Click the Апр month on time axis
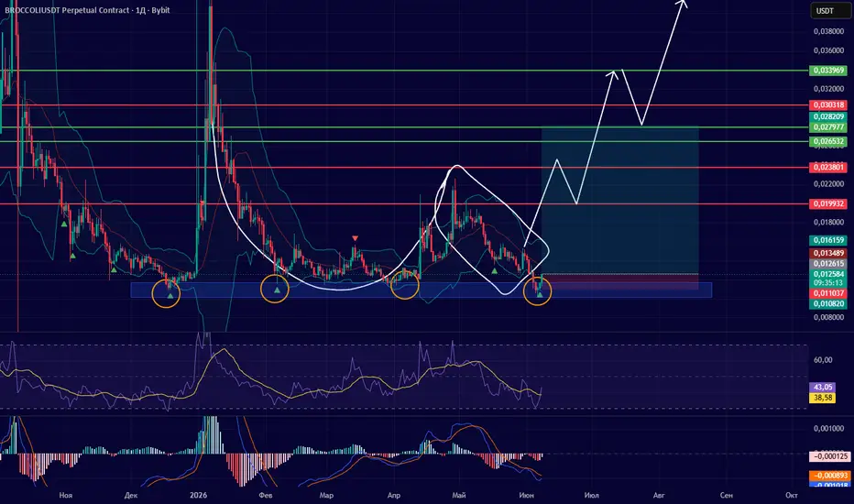Screen dimensions: 854x504 (394, 495)
